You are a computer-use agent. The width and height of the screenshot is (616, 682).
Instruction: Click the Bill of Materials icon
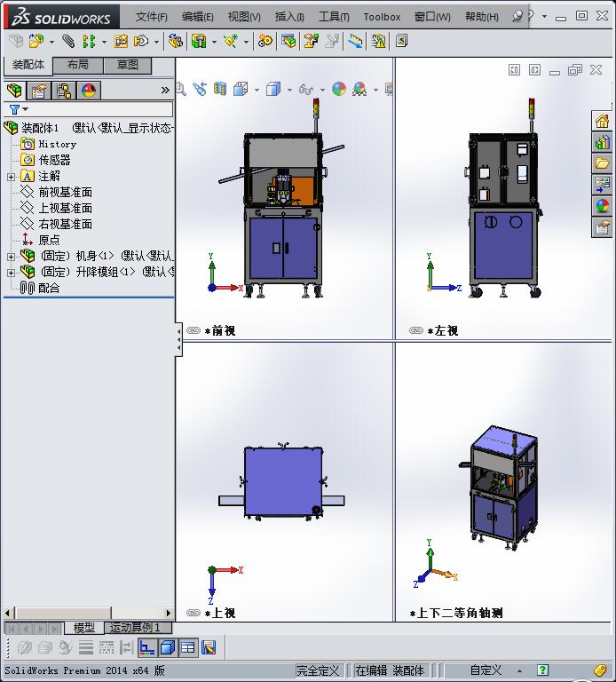coord(288,42)
